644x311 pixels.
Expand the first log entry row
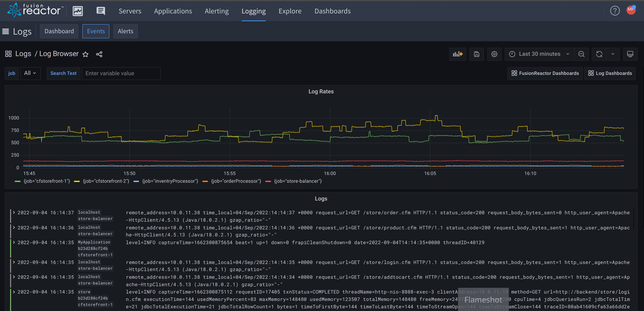(x=13, y=212)
